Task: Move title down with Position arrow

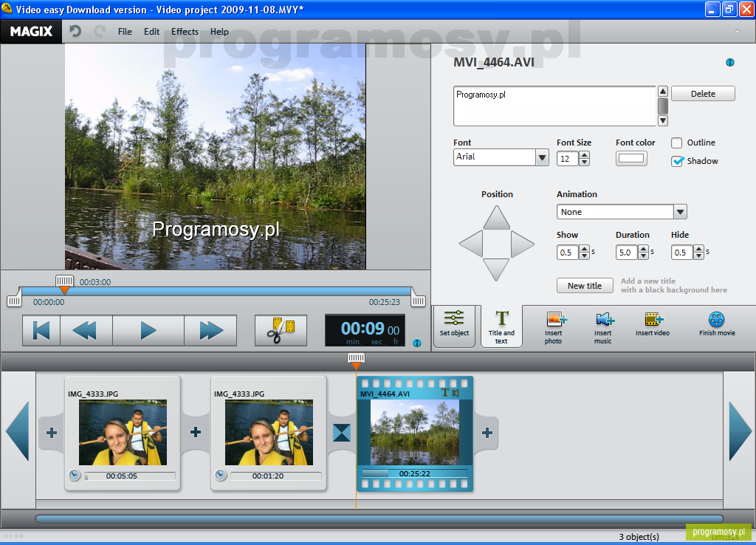Action: pyautogui.click(x=497, y=269)
